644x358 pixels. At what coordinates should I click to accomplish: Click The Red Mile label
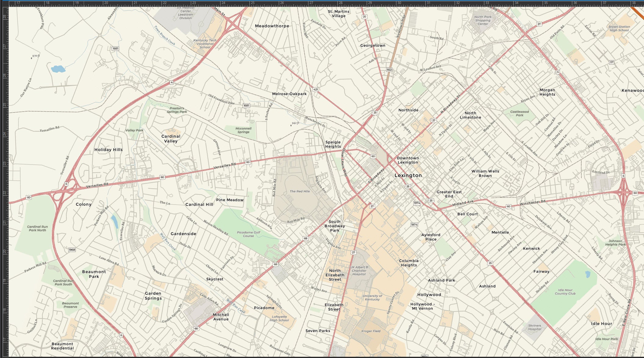click(x=300, y=191)
